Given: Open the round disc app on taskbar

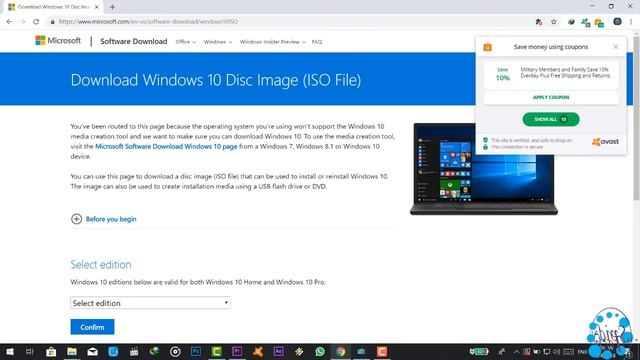Looking at the screenshot, I should (x=175, y=351).
